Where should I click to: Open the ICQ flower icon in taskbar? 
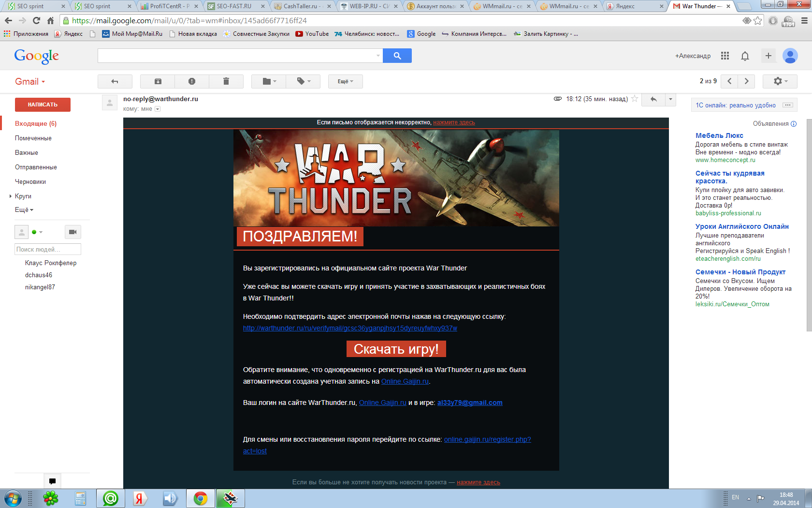click(51, 498)
